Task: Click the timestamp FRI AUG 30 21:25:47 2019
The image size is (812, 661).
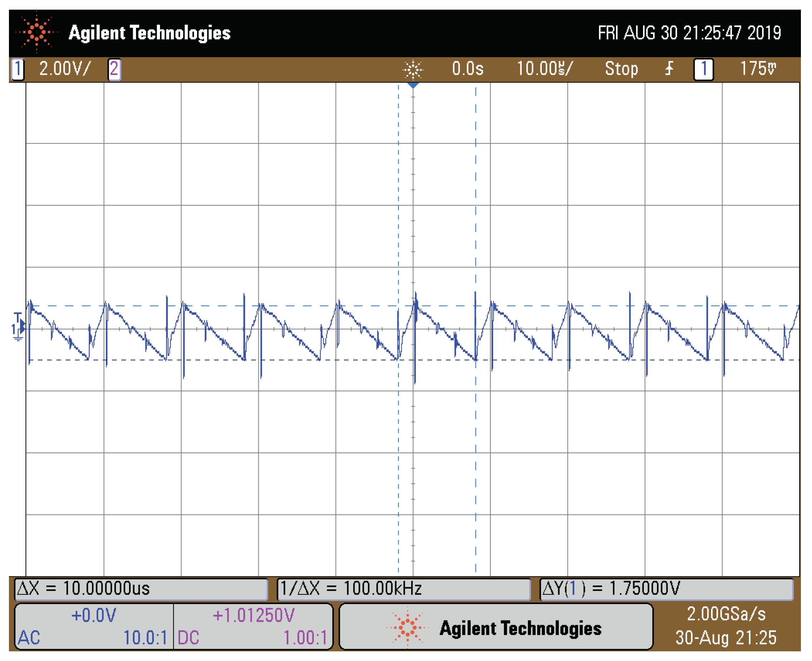Action: tap(689, 33)
